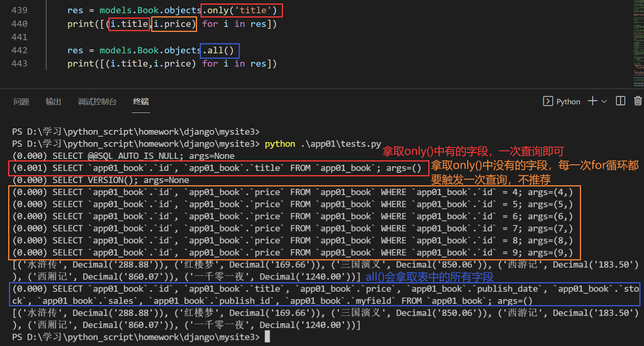Viewport: 644px width, 346px height.
Task: Switch to the 输出 tab
Action: click(54, 102)
